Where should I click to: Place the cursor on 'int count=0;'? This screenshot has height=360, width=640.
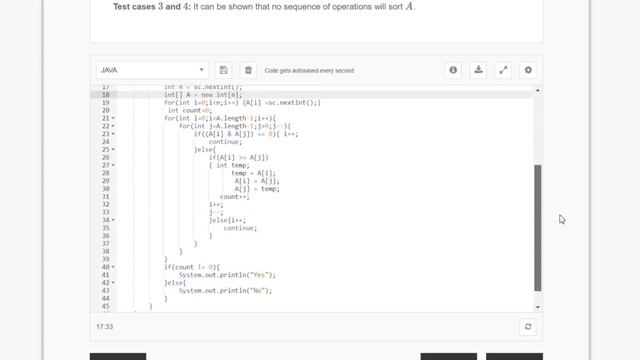point(190,111)
